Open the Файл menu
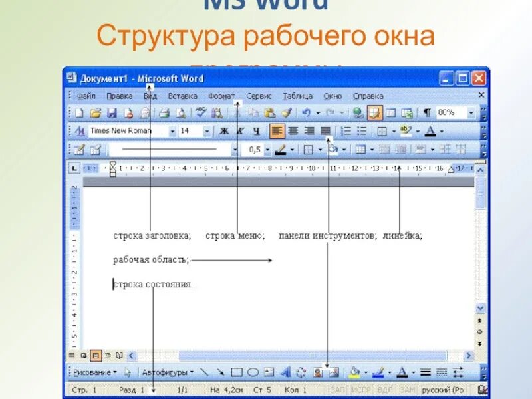The image size is (532, 399). [86, 96]
